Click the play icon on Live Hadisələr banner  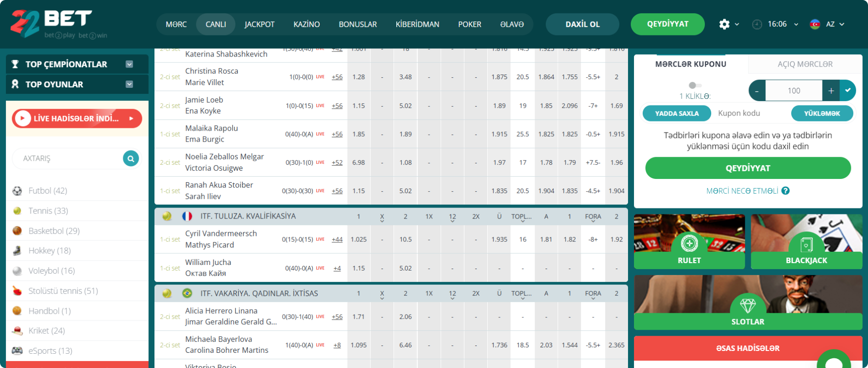coord(23,119)
